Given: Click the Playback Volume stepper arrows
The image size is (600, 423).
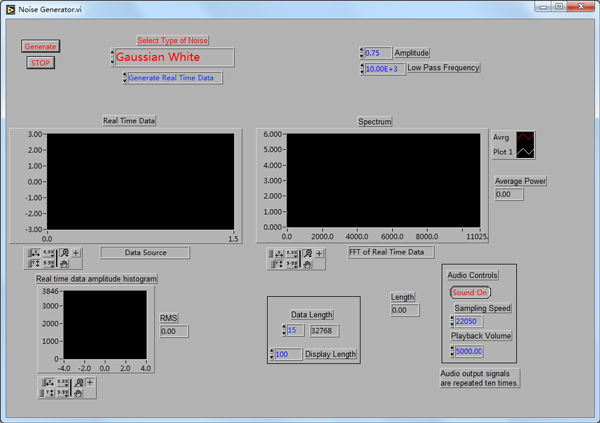Looking at the screenshot, I should tap(452, 351).
